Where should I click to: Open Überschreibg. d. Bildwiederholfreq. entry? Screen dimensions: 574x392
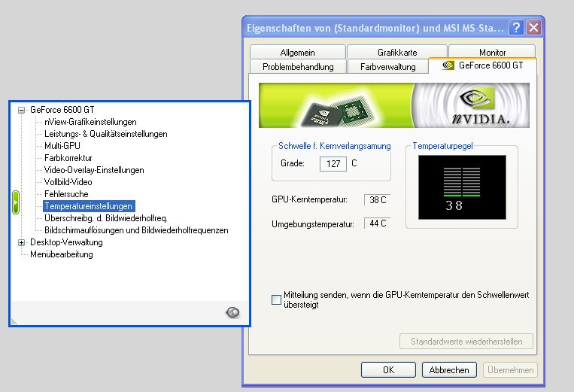(x=106, y=218)
